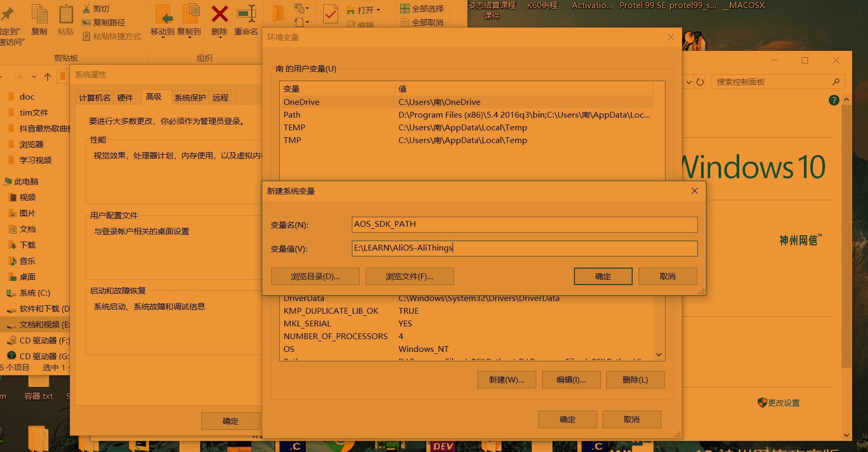Screen dimensions: 868x452
Task: Click the Explorer up arrow button
Action: [x=48, y=77]
